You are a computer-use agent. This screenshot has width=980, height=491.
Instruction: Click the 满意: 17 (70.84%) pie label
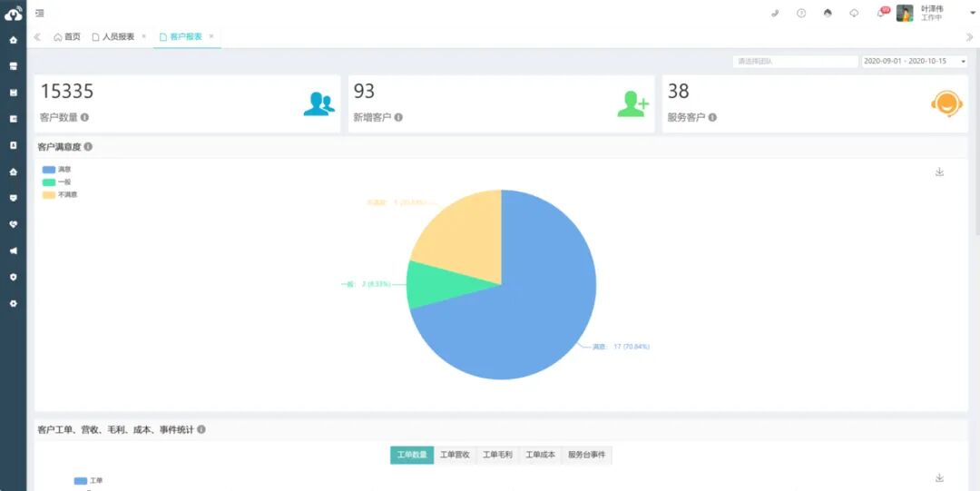pos(622,347)
